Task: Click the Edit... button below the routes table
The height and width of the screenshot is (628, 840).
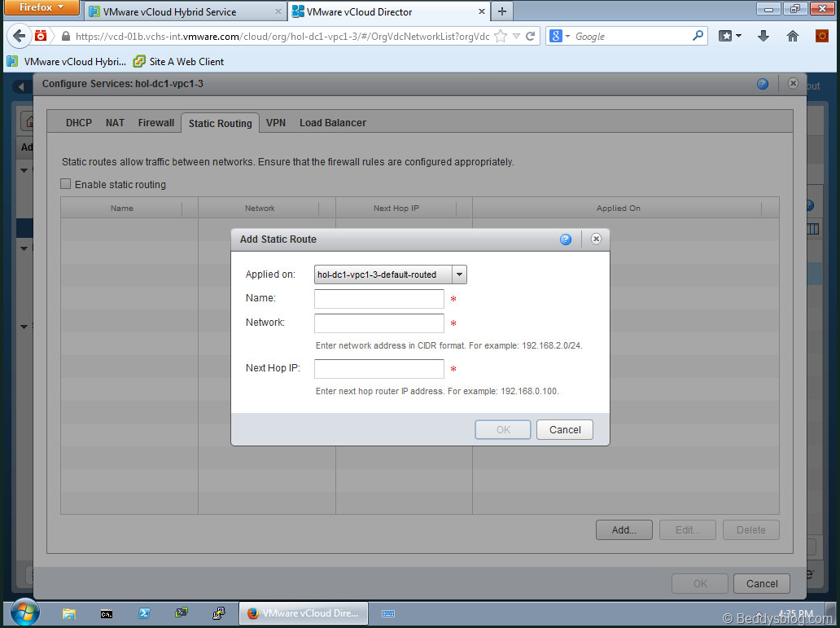Action: point(687,530)
